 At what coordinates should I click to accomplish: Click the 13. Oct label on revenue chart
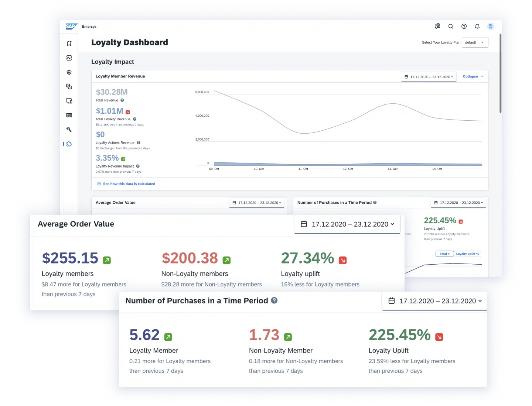click(x=392, y=169)
